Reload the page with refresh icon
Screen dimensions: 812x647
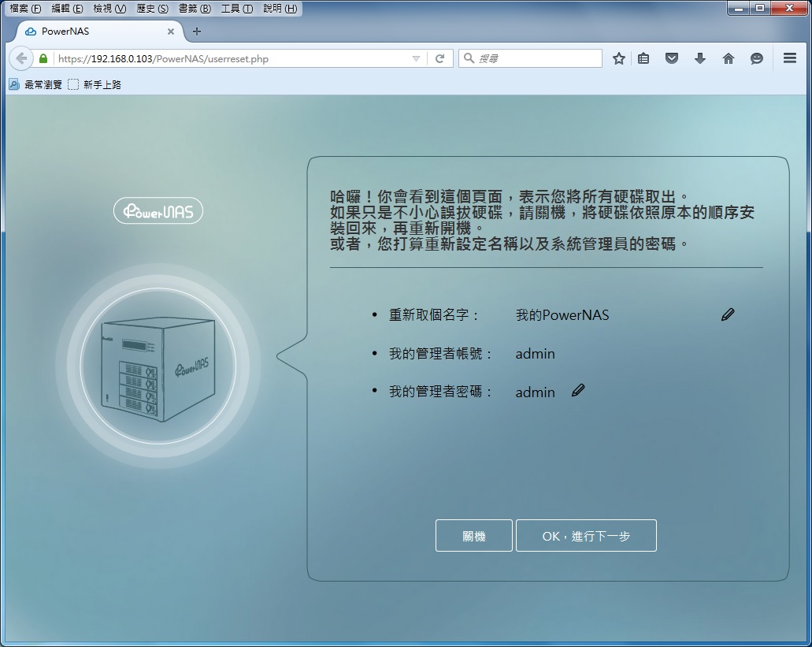[439, 58]
